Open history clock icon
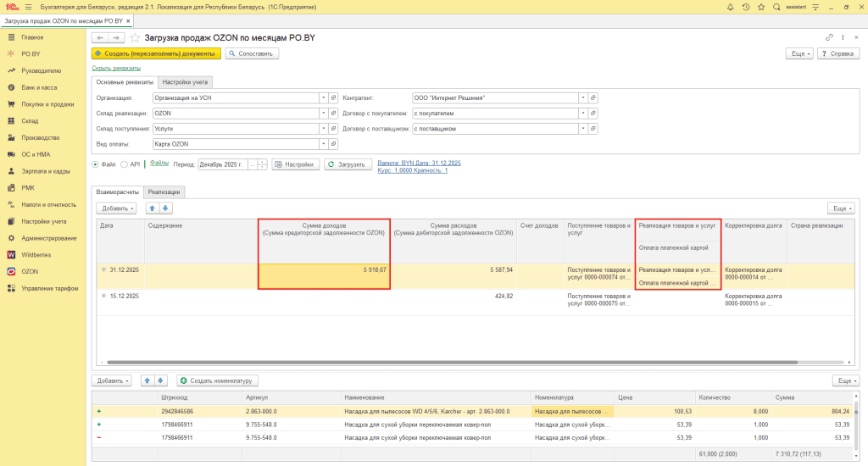Image resolution: width=868 pixels, height=466 pixels. (746, 7)
